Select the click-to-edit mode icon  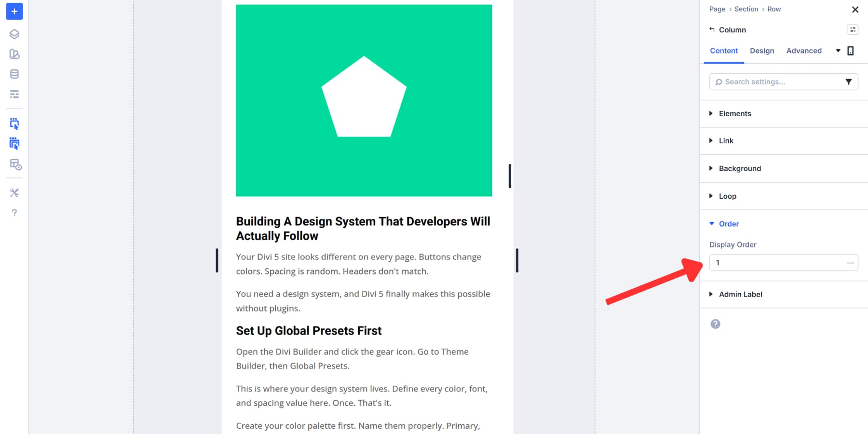tap(14, 123)
